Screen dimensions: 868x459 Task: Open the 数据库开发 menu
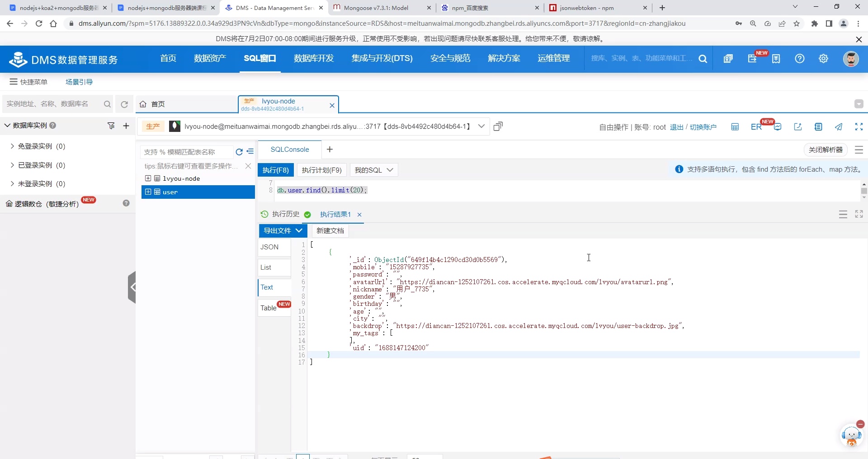pos(314,58)
